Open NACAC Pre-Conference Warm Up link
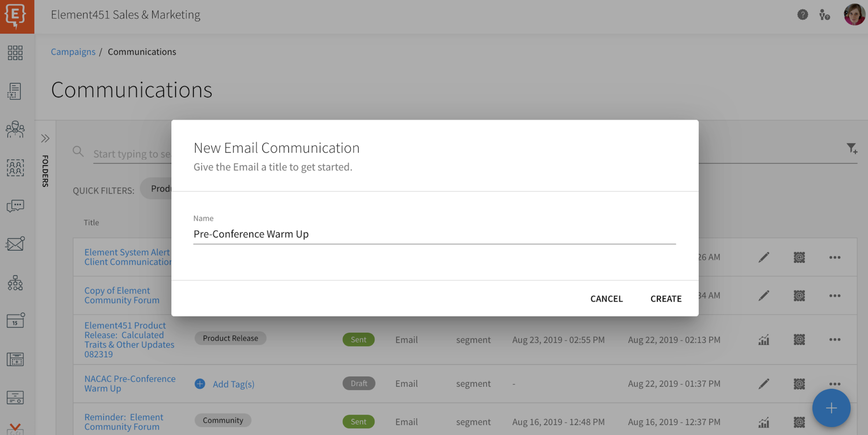 click(x=130, y=384)
